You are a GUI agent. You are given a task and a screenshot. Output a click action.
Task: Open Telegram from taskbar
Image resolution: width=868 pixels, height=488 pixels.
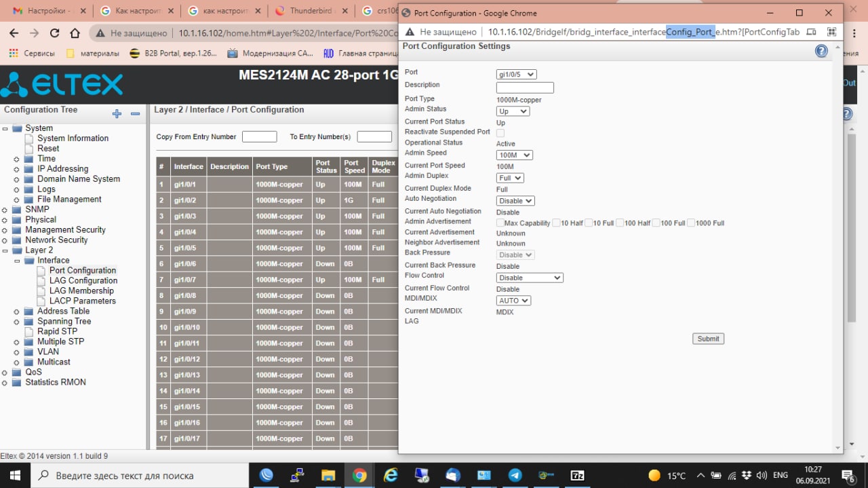pyautogui.click(x=515, y=475)
